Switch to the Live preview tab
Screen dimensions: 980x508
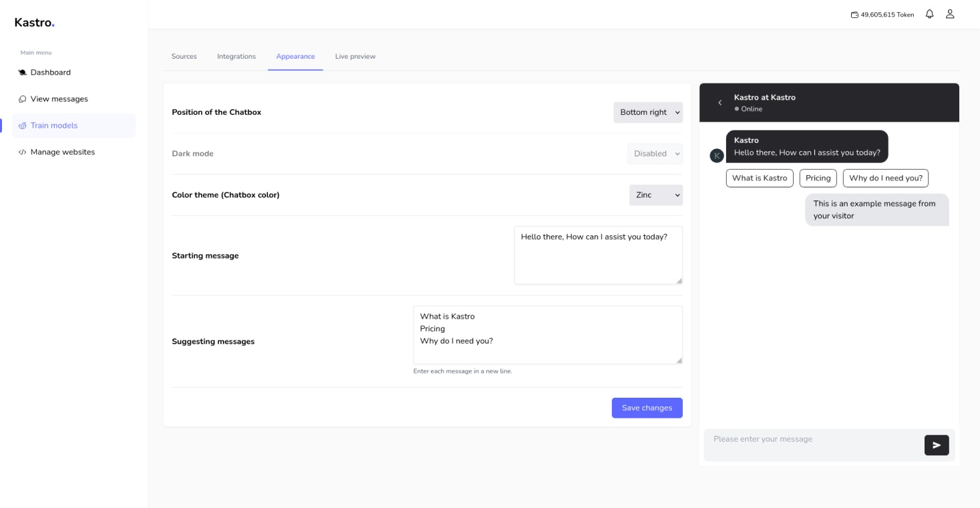click(x=355, y=57)
